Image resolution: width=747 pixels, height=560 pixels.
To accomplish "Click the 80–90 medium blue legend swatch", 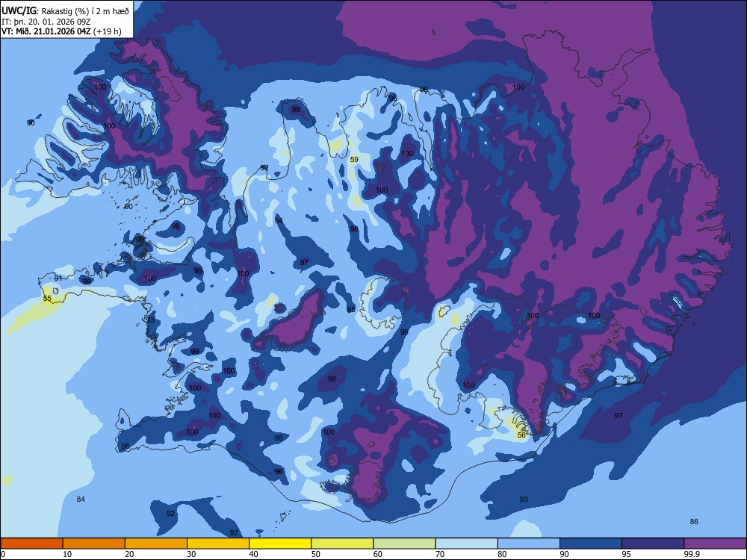I will click(x=529, y=544).
